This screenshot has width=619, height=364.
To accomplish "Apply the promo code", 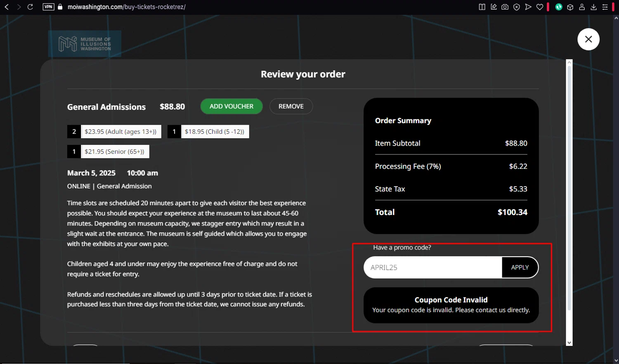I will click(520, 267).
